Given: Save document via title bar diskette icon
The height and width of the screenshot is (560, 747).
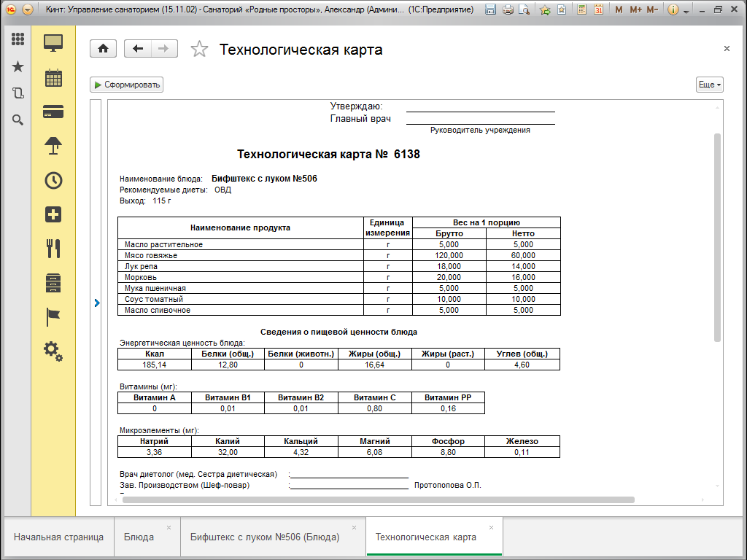Looking at the screenshot, I should 491,9.
